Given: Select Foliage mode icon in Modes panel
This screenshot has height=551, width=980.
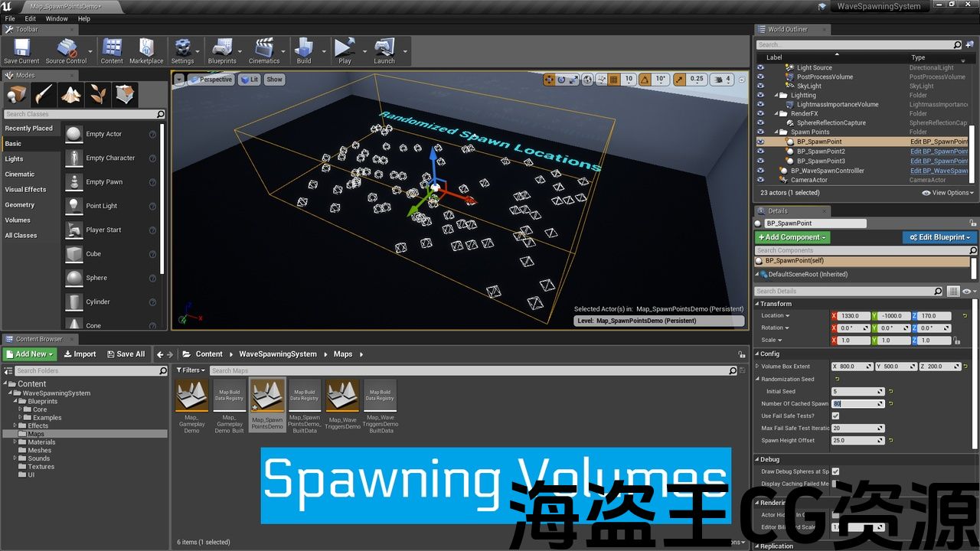Looking at the screenshot, I should [x=97, y=95].
